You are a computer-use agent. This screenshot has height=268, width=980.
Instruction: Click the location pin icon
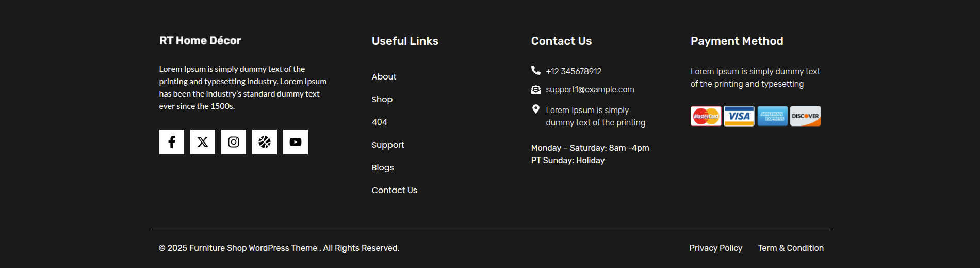(536, 109)
